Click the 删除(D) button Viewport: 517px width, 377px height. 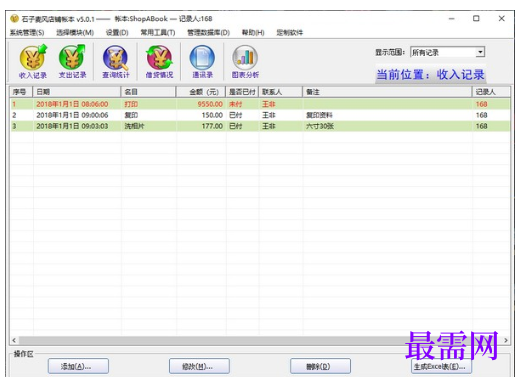[320, 366]
